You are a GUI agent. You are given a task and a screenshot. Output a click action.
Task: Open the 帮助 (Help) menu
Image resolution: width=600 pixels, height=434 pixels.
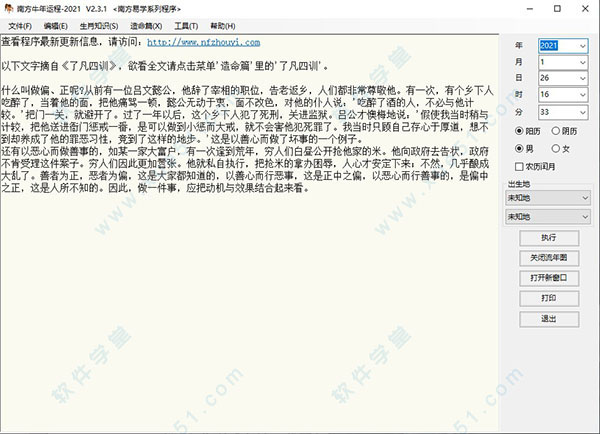point(223,24)
